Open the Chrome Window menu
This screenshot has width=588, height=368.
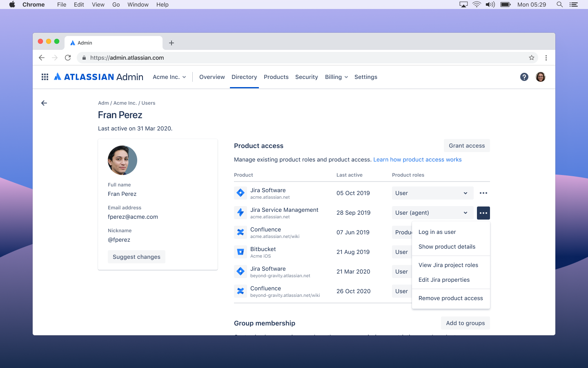coord(138,4)
